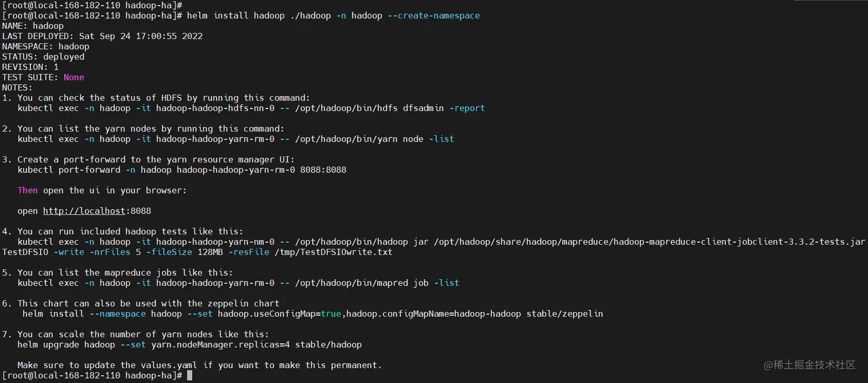The width and height of the screenshot is (868, 383).
Task: Click the first empty '[root@local-168-182-110 hadoop-ha]#' prompt
Action: 92,5
